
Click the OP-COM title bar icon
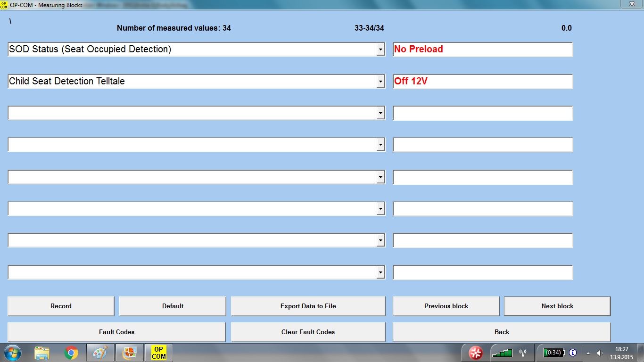[x=4, y=5]
